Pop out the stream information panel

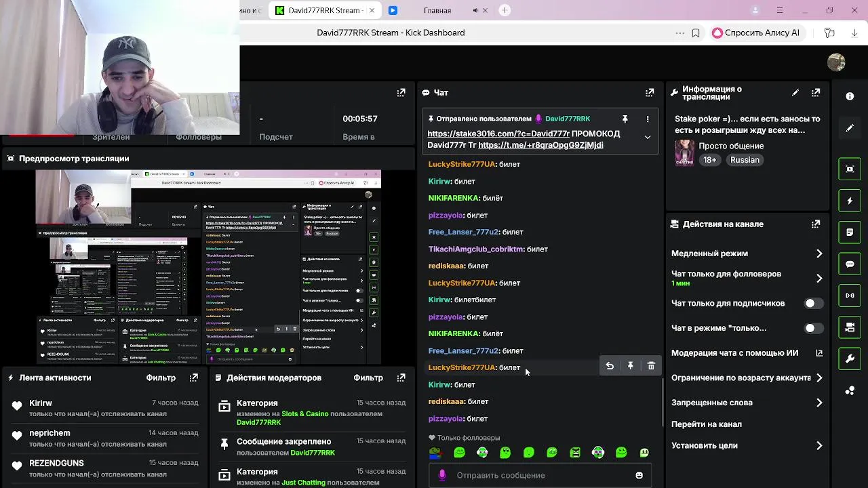pyautogui.click(x=816, y=92)
